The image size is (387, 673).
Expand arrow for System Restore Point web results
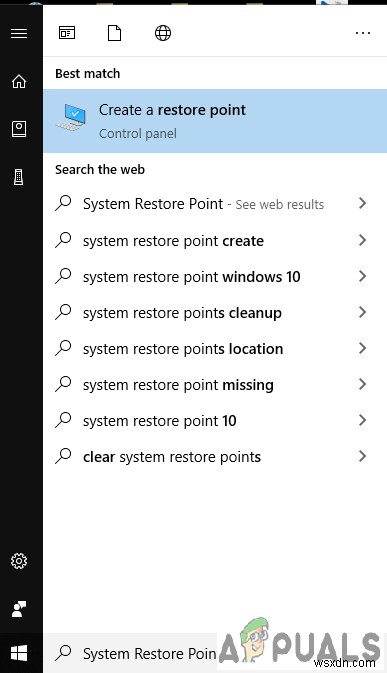pos(363,203)
